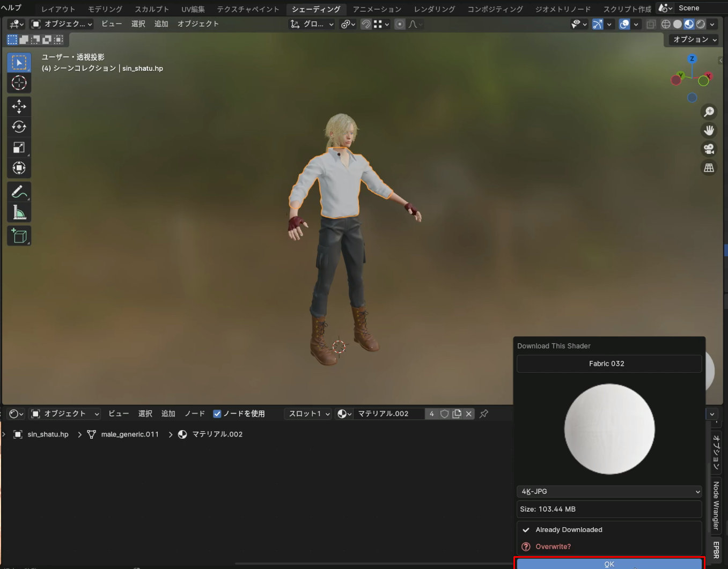Choose the Annotate tool
Image resolution: width=728 pixels, height=569 pixels.
tap(19, 191)
